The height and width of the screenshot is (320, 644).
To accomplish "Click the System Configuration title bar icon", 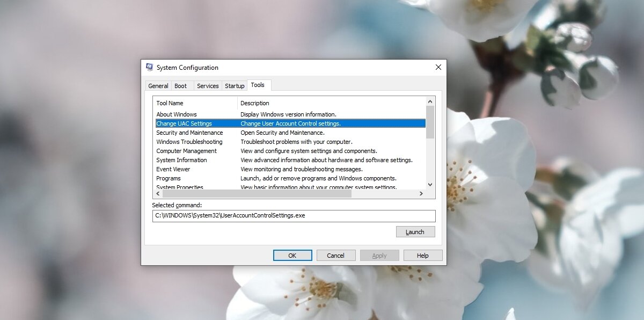I will 149,67.
